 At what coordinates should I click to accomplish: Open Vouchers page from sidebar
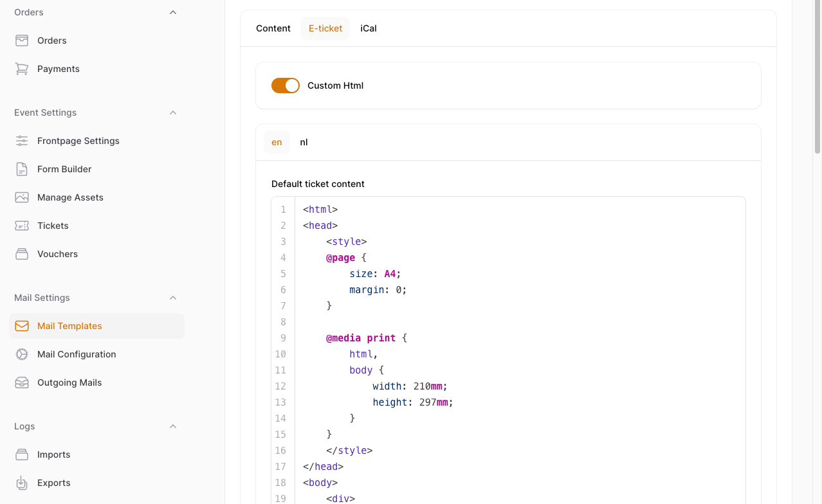[x=57, y=254]
